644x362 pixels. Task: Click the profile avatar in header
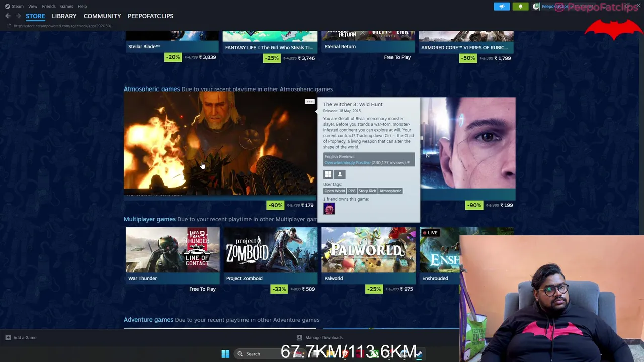point(536,6)
